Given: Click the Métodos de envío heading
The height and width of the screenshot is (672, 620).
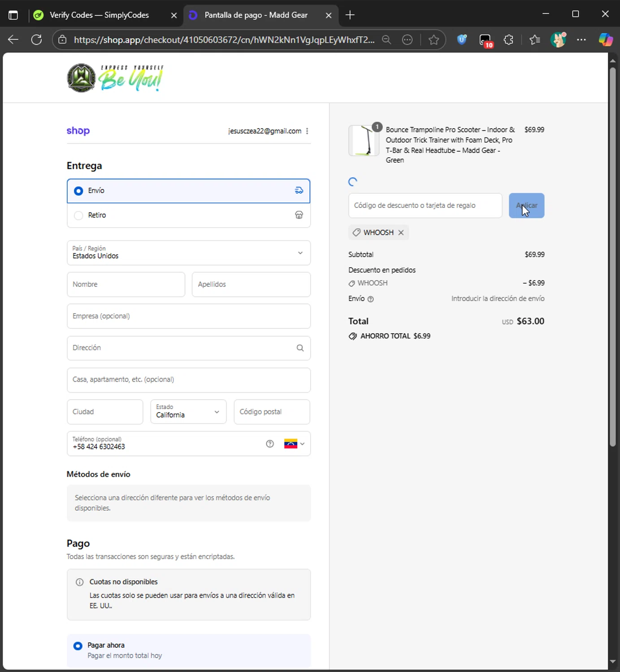Looking at the screenshot, I should (99, 474).
